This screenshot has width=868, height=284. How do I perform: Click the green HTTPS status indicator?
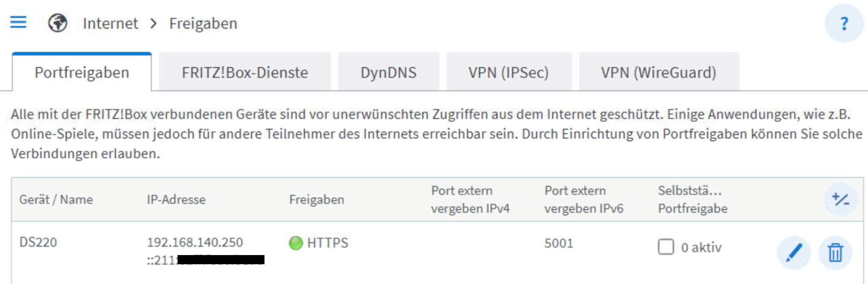pyautogui.click(x=296, y=243)
